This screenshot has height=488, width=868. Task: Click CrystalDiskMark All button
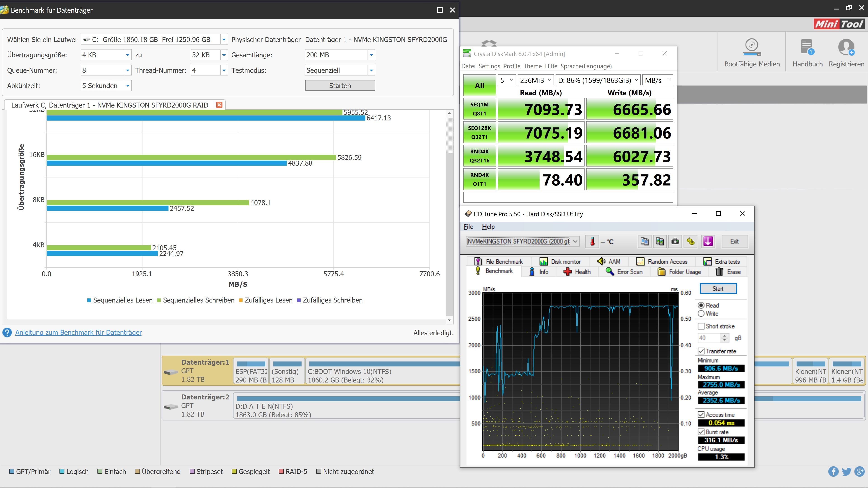479,86
